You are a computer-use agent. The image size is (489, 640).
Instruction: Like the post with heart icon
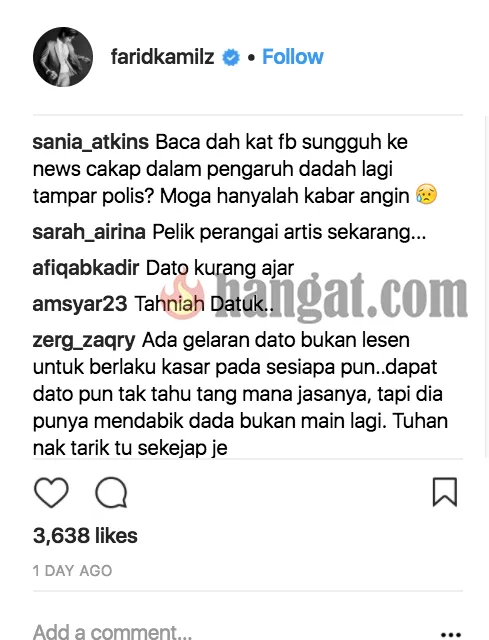coord(51,493)
